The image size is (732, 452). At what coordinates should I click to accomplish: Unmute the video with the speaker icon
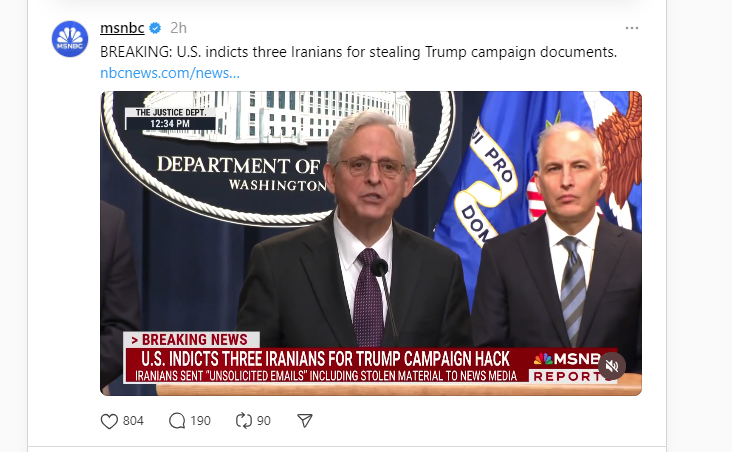613,366
